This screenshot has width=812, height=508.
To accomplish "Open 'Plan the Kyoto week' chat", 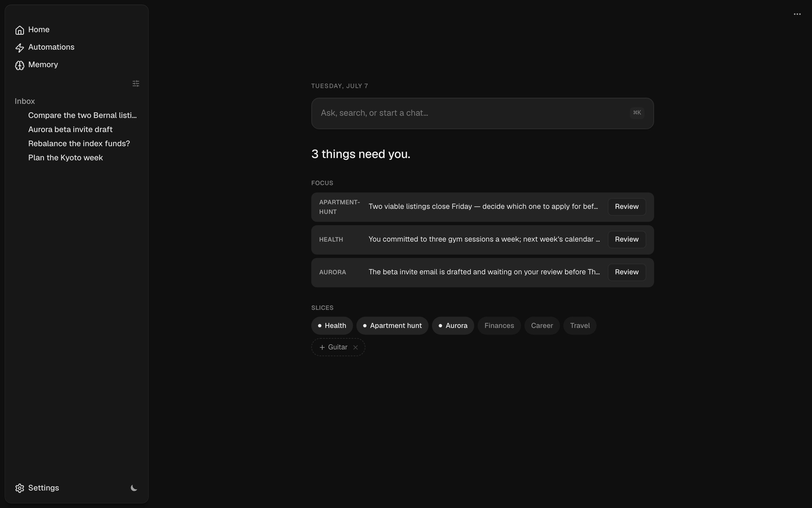I will click(65, 157).
